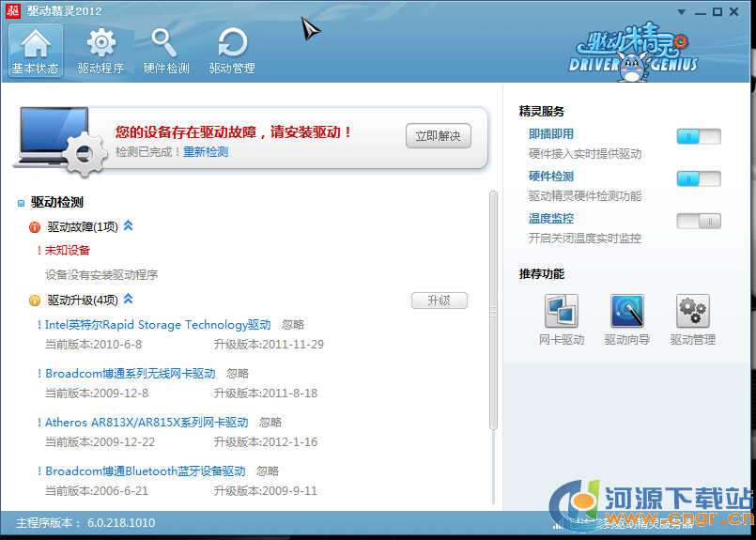756x540 pixels.
Task: Click the 升级 button for driver upgrades
Action: [440, 301]
